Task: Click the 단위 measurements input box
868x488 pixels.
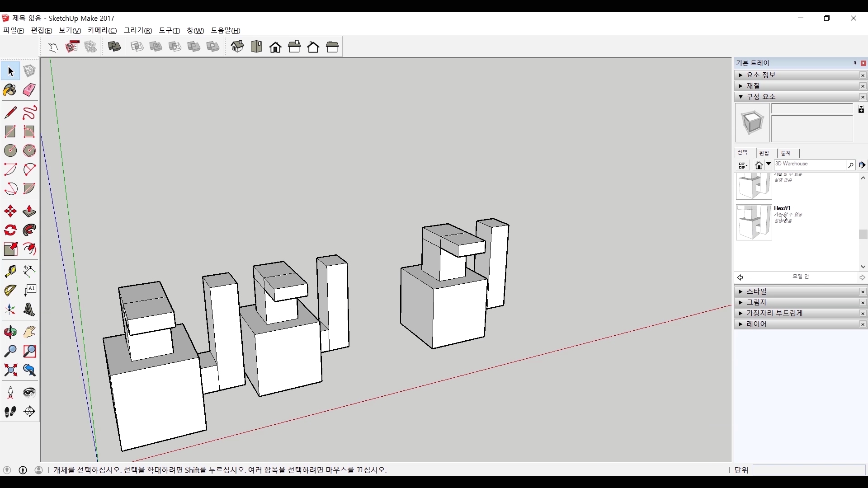Action: (x=809, y=470)
